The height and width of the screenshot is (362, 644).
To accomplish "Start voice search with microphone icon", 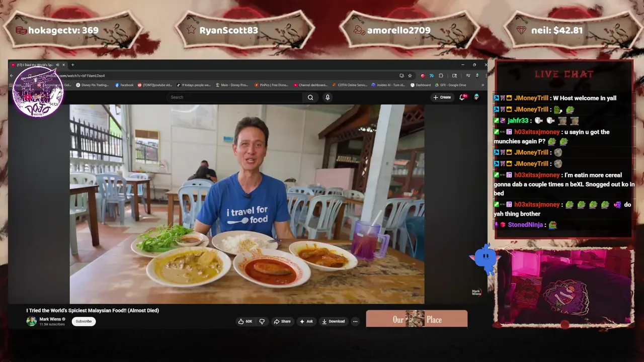I will [x=328, y=97].
